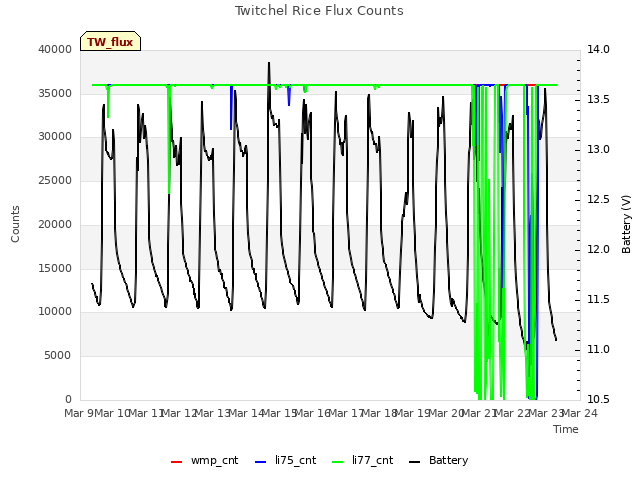Click the 13.0 battery axis label
Viewport: 640px width, 480px height.
598,149
